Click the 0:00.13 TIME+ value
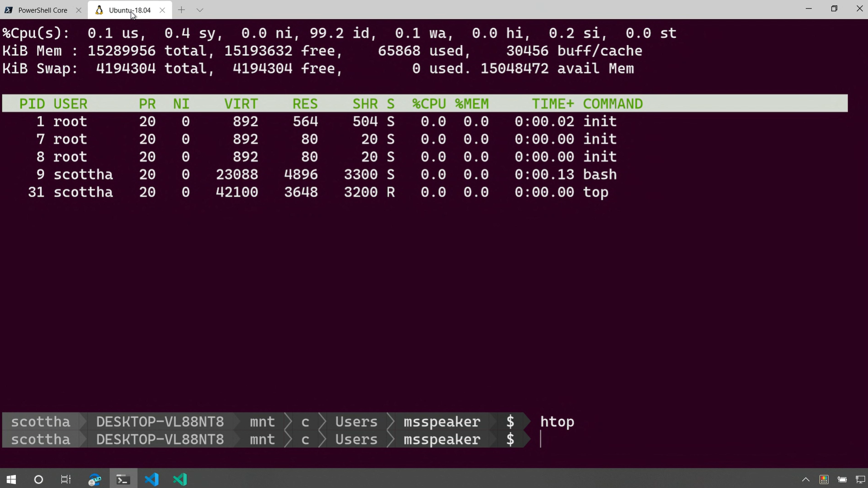 544,174
